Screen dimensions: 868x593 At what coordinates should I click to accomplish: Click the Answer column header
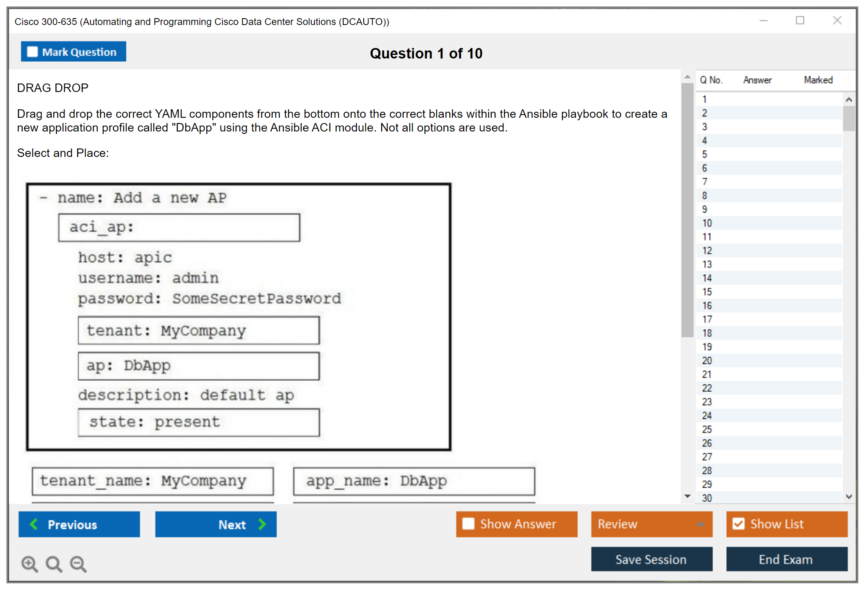coord(757,80)
